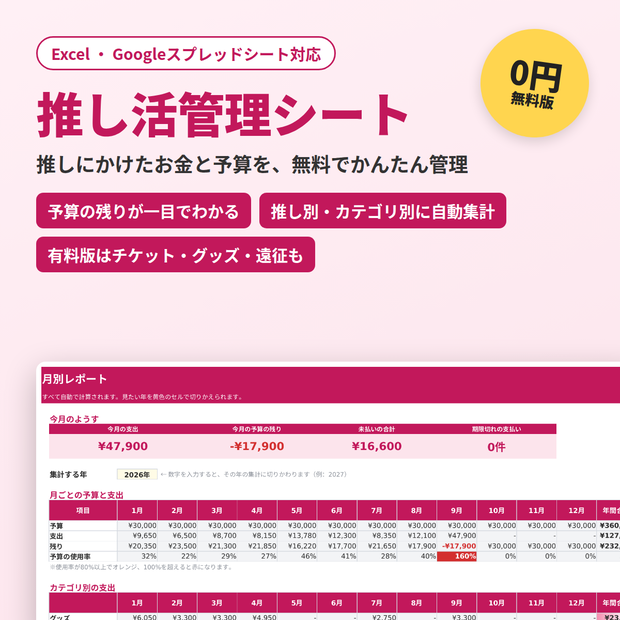Viewport: 620px width, 620px height.
Task: Click the 集計する年 label
Action: point(68,474)
